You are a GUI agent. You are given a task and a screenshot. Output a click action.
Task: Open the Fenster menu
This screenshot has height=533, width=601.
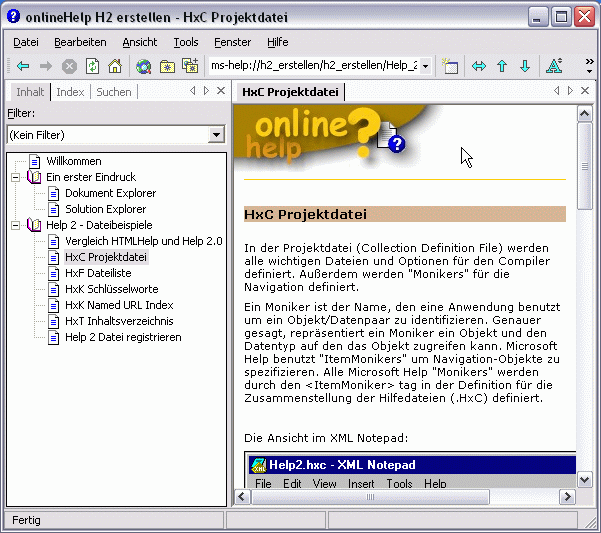232,42
